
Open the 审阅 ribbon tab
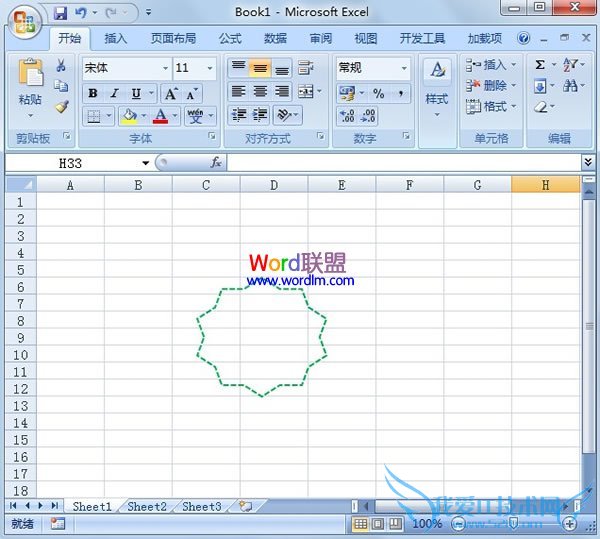click(321, 38)
